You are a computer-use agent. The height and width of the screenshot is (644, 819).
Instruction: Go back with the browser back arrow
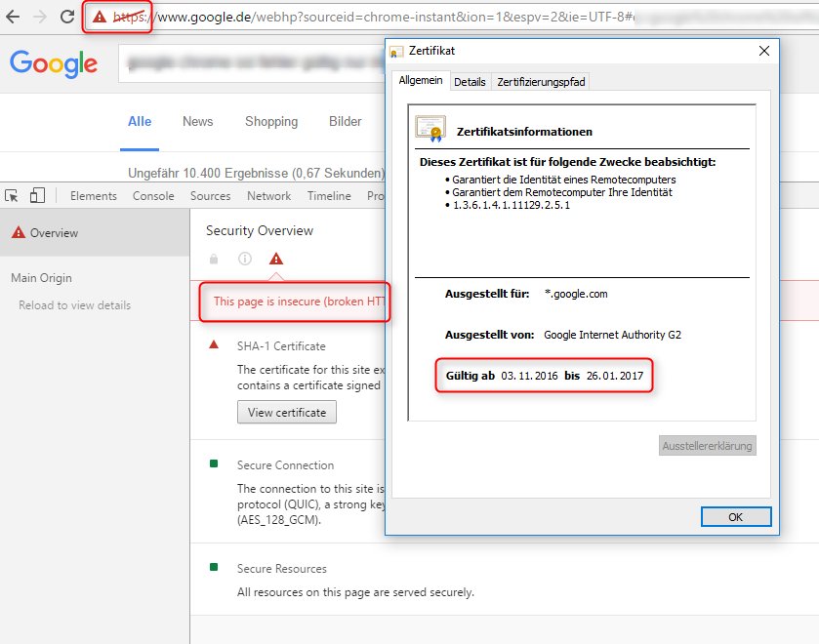click(13, 17)
